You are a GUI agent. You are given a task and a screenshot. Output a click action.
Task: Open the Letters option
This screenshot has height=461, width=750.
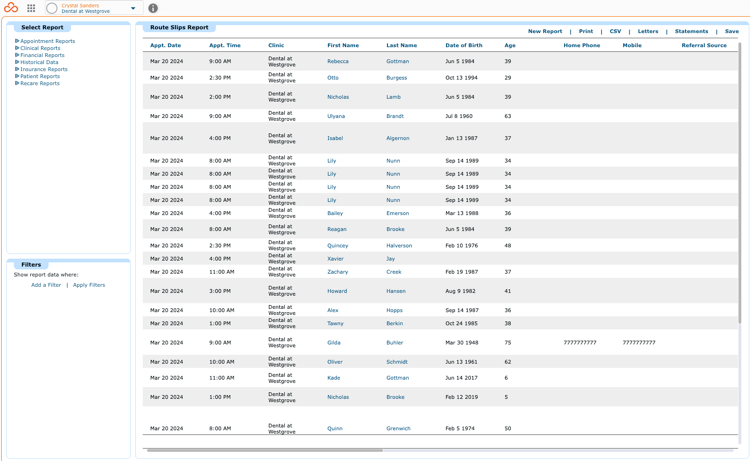648,31
